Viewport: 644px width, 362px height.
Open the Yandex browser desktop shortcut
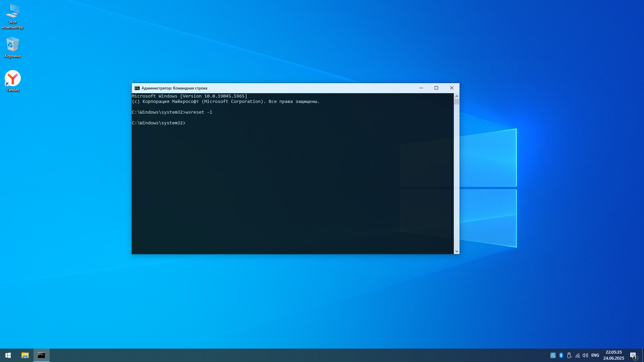13,79
